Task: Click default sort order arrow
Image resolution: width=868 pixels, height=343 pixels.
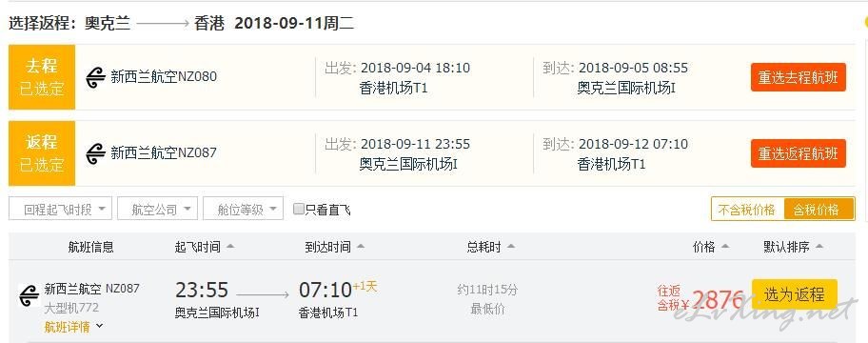Action: tap(819, 247)
